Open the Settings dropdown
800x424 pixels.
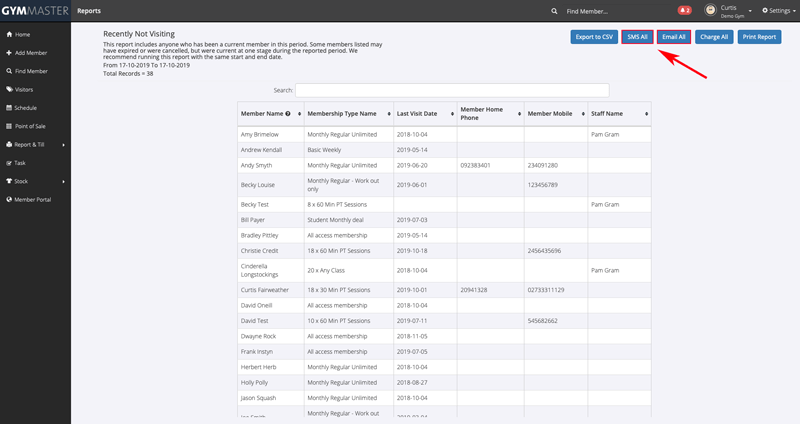click(778, 10)
